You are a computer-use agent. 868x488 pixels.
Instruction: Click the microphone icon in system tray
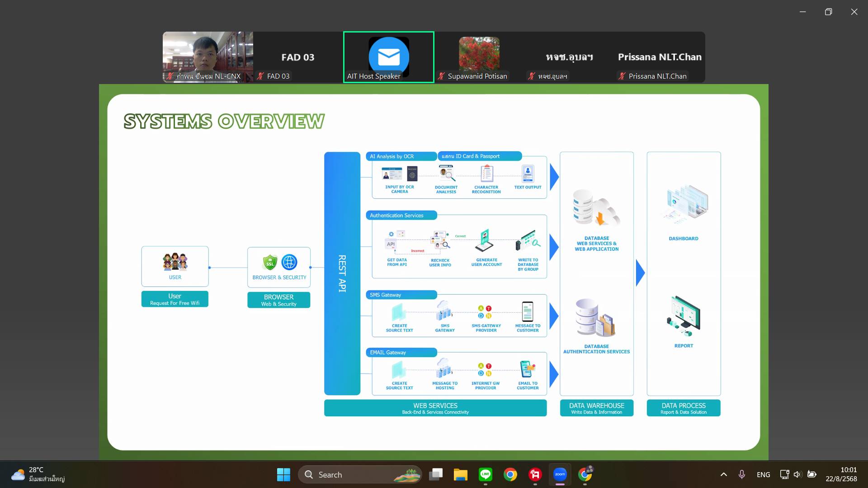[742, 474]
